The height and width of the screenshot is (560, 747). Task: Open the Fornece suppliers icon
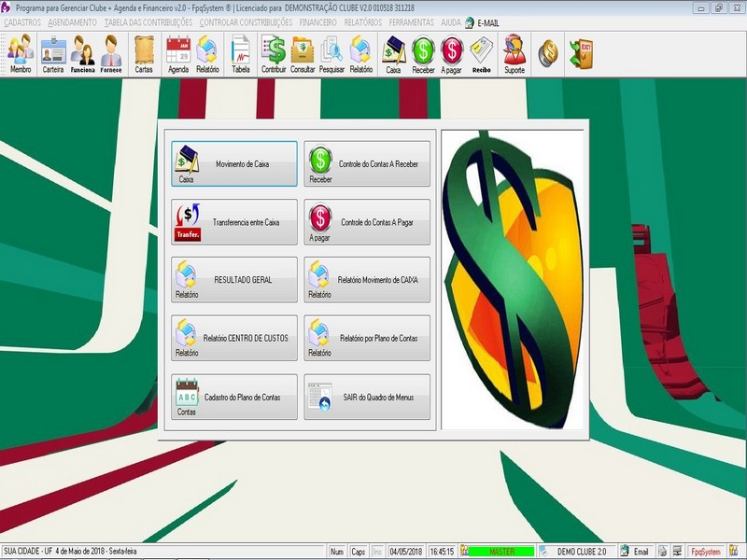[x=111, y=54]
